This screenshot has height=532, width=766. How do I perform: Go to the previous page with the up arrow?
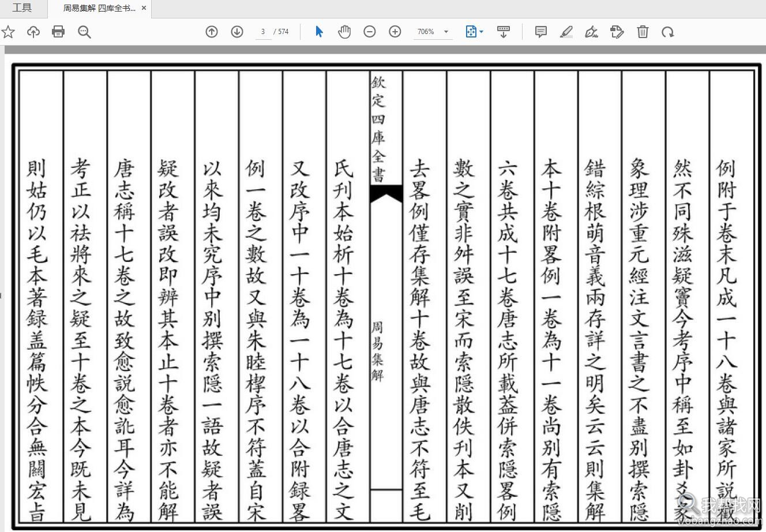tap(212, 32)
